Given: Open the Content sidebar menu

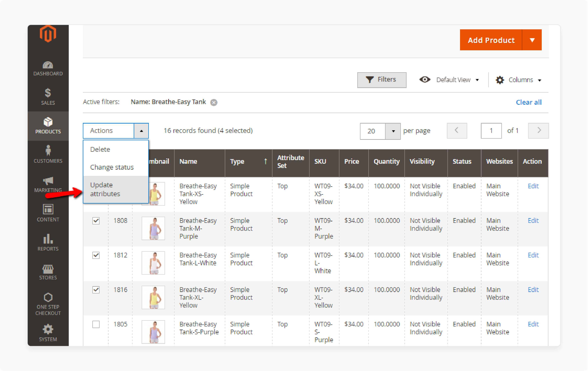Looking at the screenshot, I should click(x=48, y=213).
